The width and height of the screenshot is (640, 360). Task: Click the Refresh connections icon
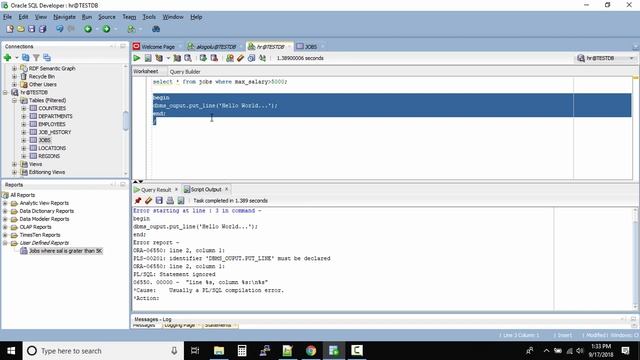point(26,58)
